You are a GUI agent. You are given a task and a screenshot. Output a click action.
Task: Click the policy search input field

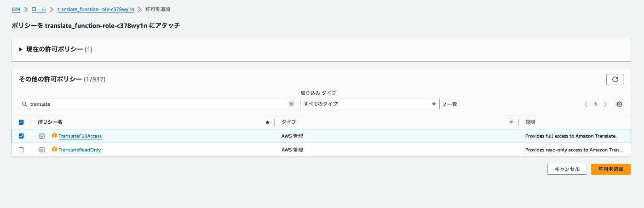pos(158,104)
